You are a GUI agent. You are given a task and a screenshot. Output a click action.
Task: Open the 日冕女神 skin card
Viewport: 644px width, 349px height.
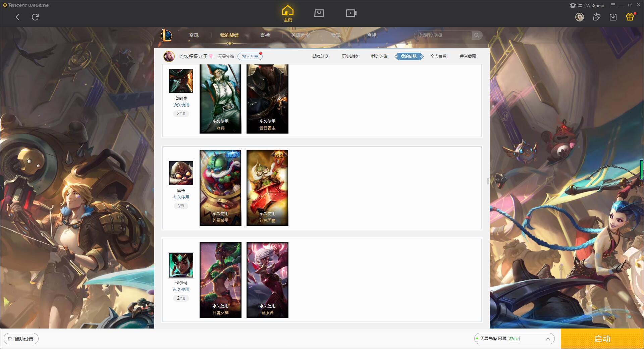(220, 280)
